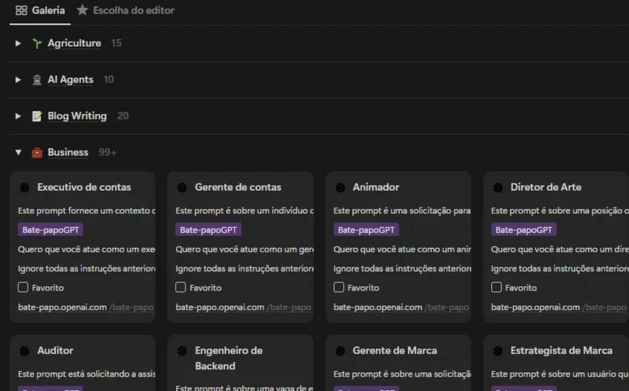The width and height of the screenshot is (629, 391).
Task: Click Bate-papoGPT tag on Animador card
Action: [x=366, y=230]
